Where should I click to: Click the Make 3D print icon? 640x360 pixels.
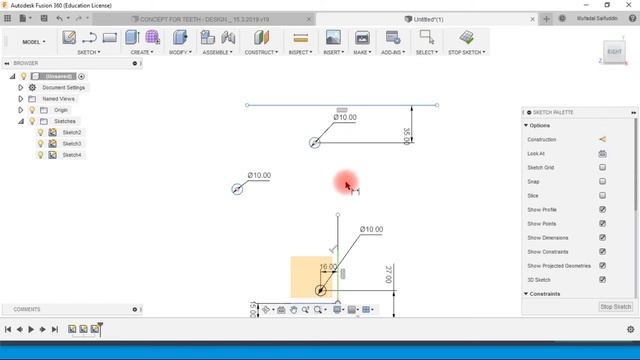pos(362,38)
